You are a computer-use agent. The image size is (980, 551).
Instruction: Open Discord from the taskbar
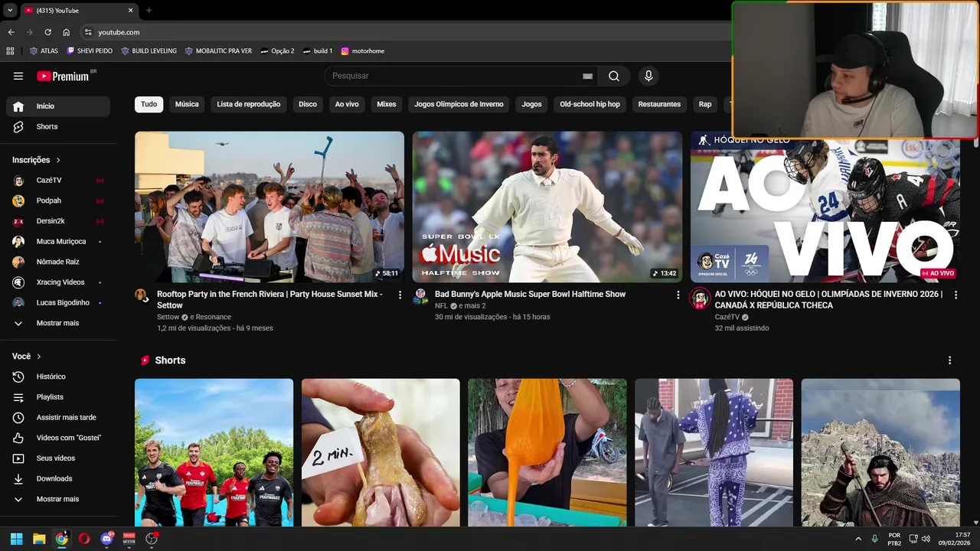(x=106, y=539)
